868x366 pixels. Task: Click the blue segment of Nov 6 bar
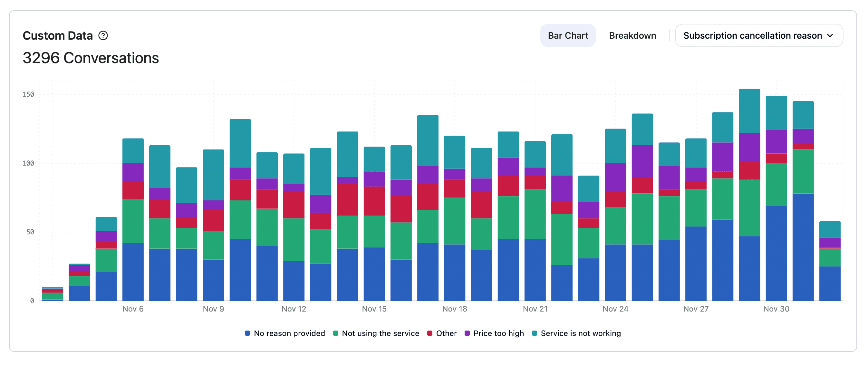[133, 271]
